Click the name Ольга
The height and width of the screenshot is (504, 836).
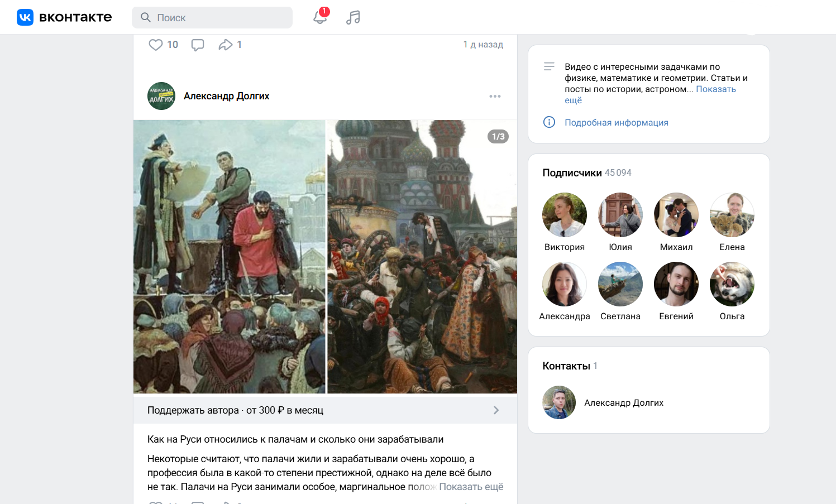pos(732,316)
